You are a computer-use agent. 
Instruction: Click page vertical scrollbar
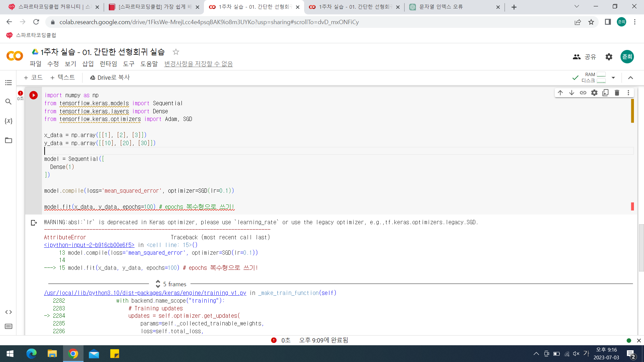pos(641,248)
